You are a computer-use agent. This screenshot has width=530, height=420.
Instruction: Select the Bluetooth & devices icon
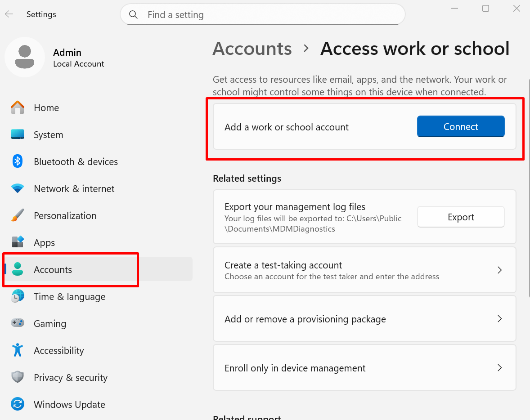click(18, 161)
